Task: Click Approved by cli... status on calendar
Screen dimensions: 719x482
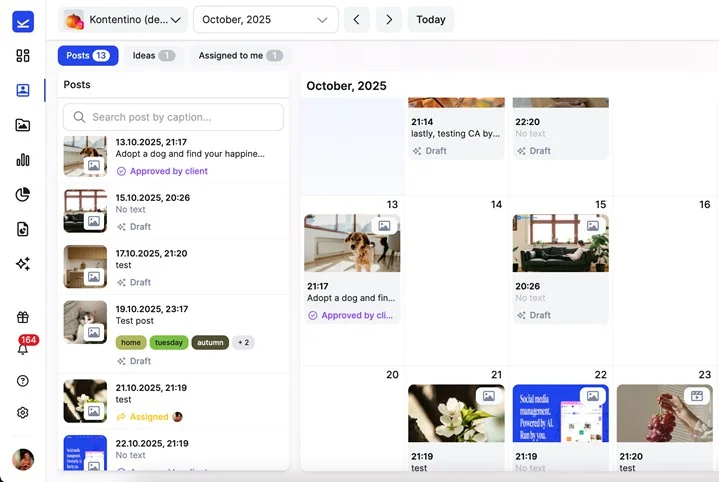Action: [351, 315]
